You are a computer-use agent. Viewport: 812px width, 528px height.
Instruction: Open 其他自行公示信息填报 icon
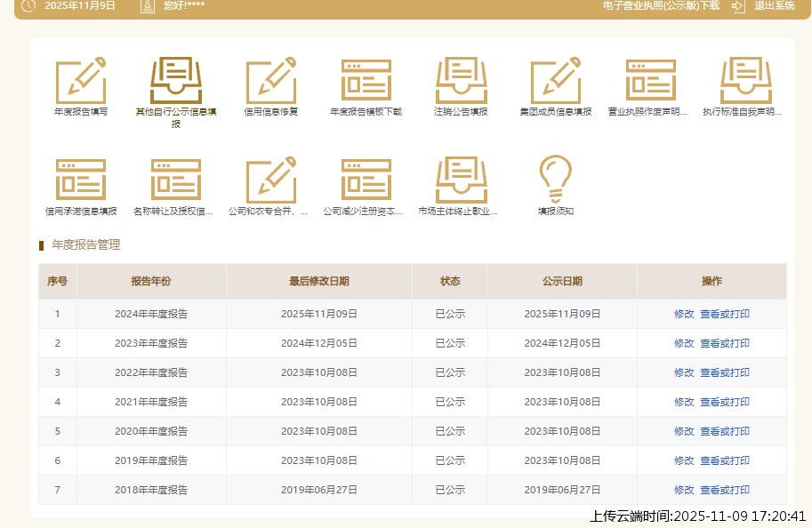pyautogui.click(x=175, y=80)
